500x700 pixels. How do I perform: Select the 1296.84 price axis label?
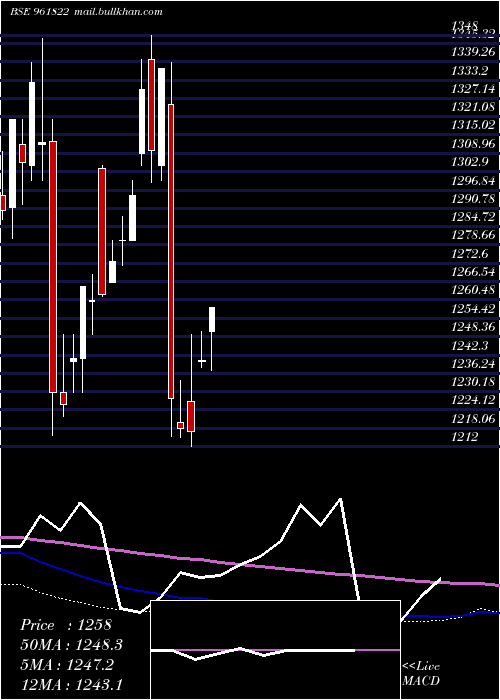474,180
